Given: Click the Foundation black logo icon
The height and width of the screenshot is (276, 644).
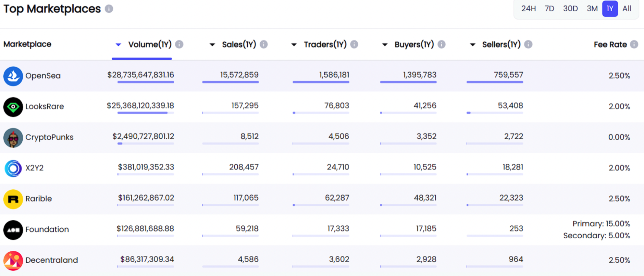Looking at the screenshot, I should coord(13,230).
